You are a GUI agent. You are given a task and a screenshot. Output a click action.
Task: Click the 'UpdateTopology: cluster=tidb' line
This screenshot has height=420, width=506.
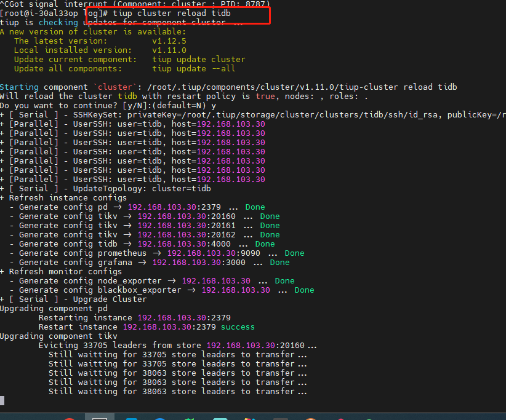point(105,189)
